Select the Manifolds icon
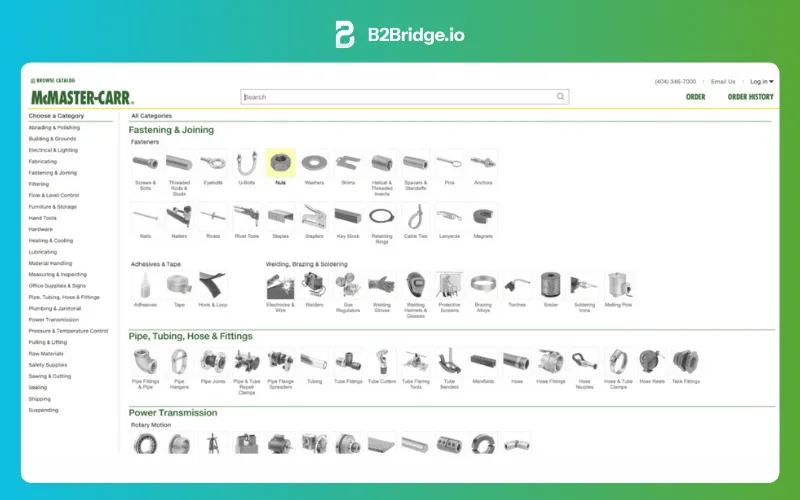The height and width of the screenshot is (500, 800). (483, 362)
